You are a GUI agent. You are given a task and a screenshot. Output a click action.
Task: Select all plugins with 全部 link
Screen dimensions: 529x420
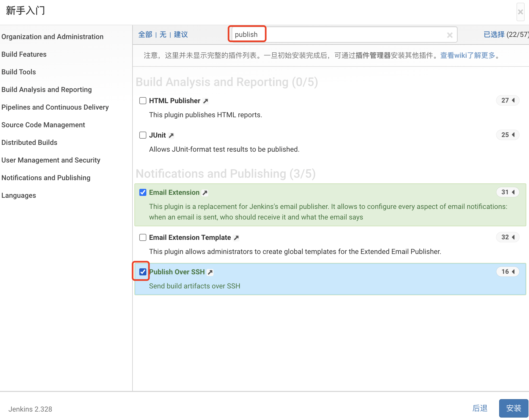(x=145, y=34)
